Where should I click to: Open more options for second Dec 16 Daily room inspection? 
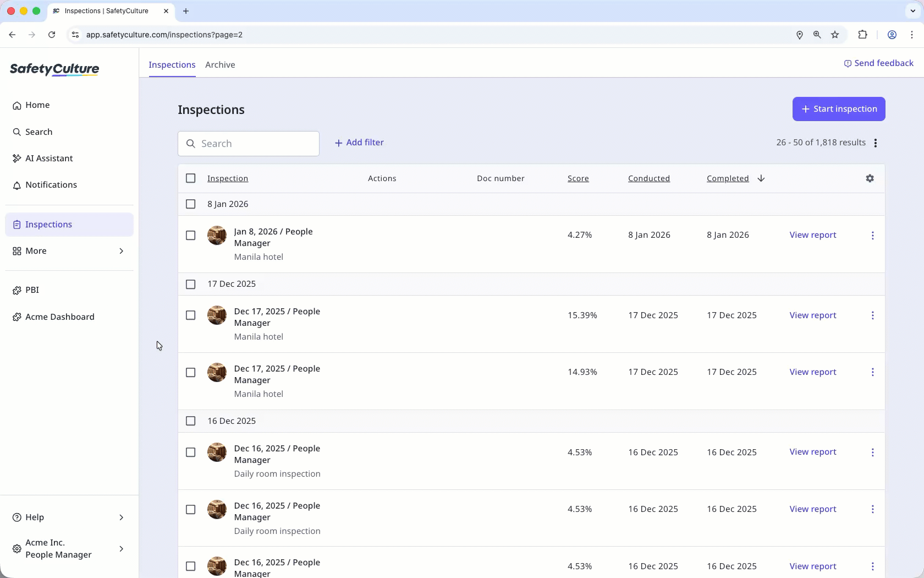coord(873,510)
